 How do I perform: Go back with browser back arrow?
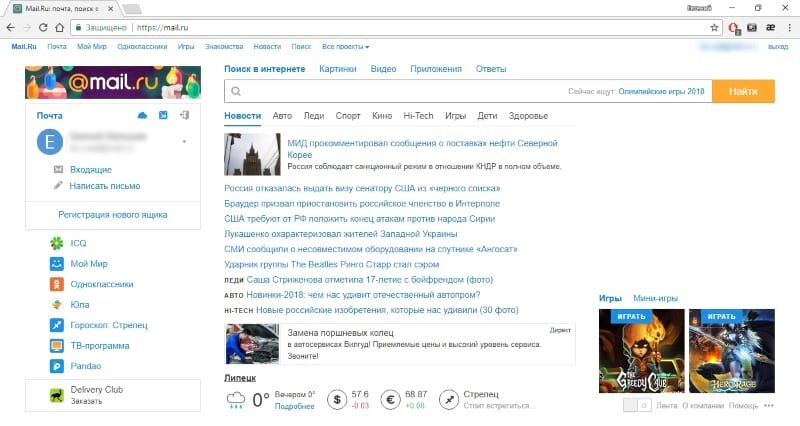[x=11, y=28]
